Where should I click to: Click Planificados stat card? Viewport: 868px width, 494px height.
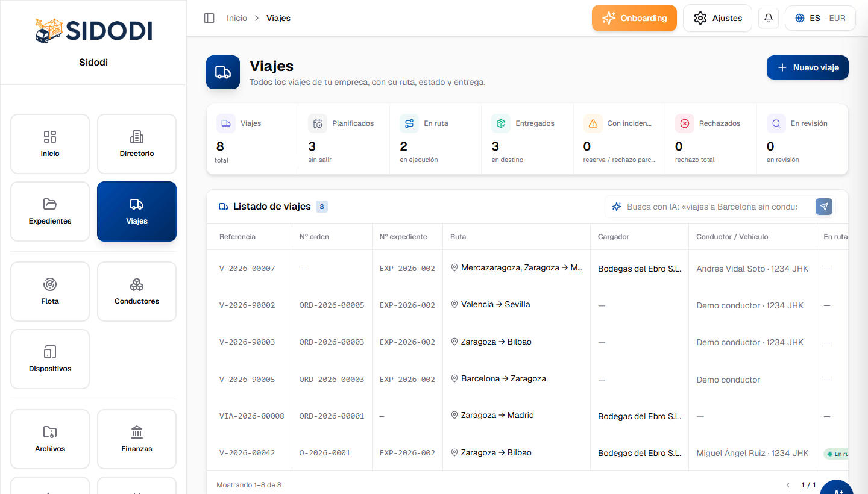344,139
